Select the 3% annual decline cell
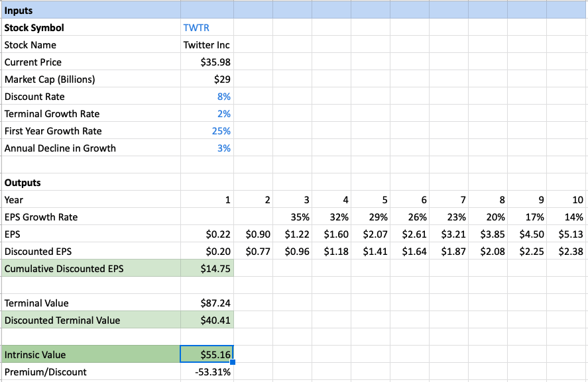 [207, 148]
